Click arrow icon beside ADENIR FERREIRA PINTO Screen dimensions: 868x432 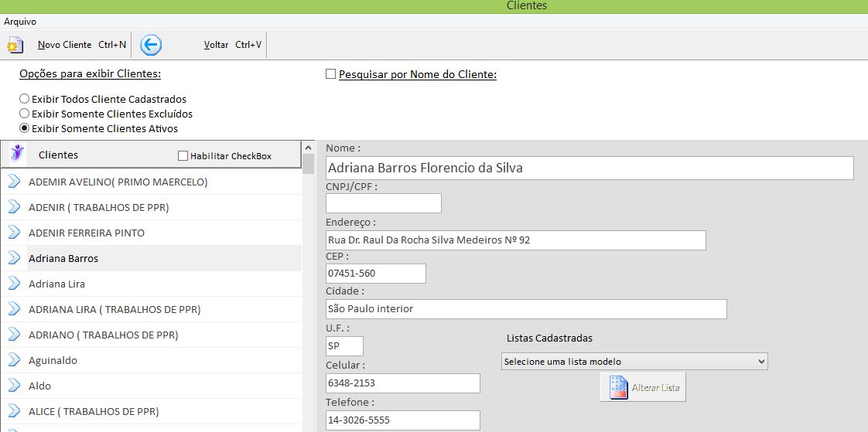pyautogui.click(x=15, y=233)
